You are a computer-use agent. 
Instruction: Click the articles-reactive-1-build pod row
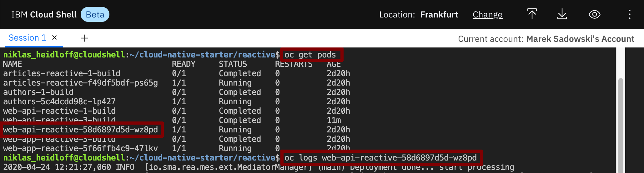tap(177, 73)
